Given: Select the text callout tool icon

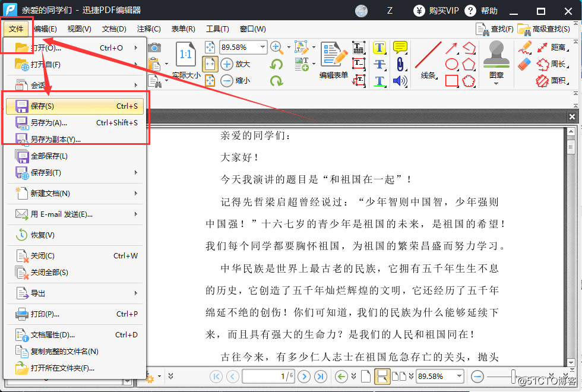Looking at the screenshot, I should [x=359, y=80].
